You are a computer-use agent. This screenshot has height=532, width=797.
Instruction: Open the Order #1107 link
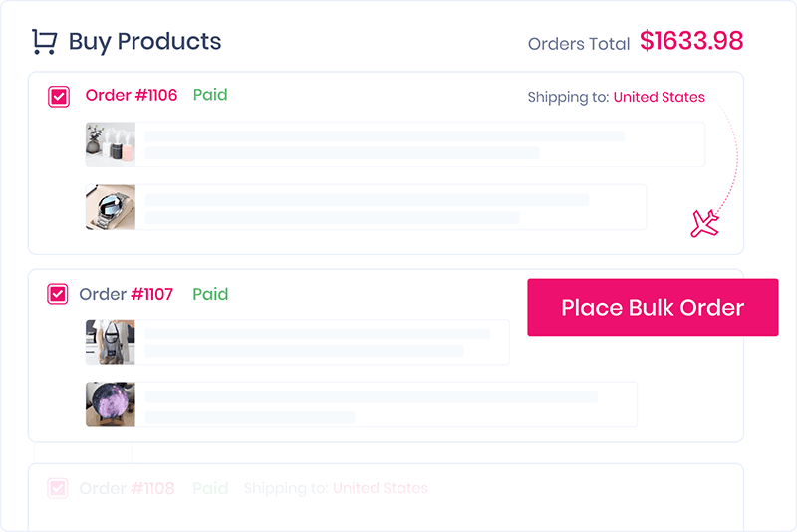tap(127, 294)
